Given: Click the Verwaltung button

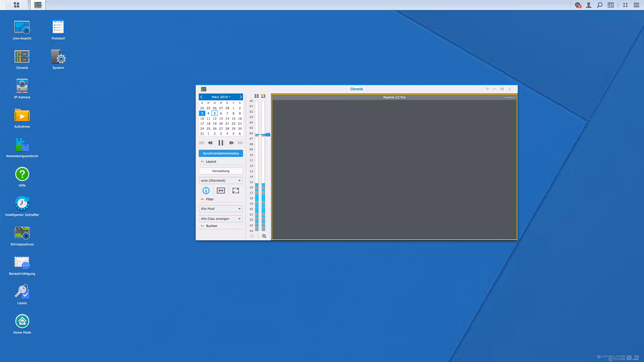Looking at the screenshot, I should 221,171.
